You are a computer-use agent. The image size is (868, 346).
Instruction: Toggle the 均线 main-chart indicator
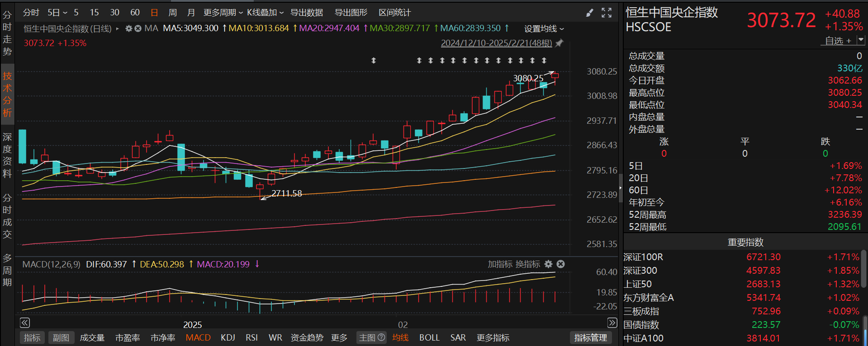click(400, 337)
